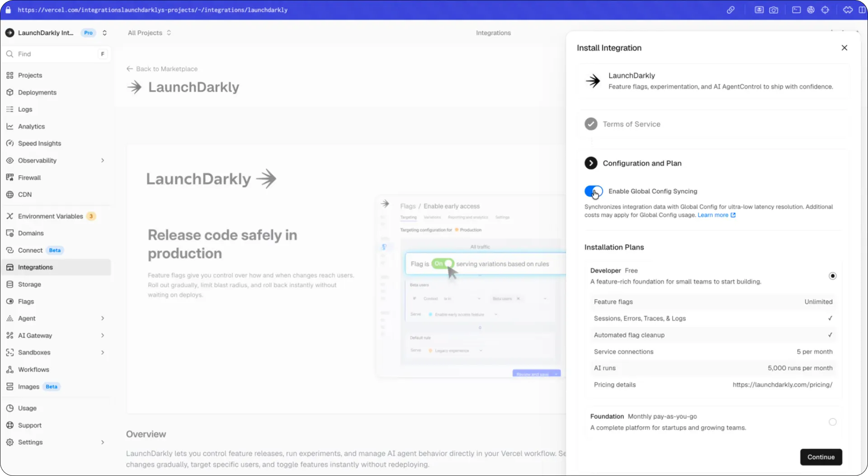Open Domains via its sidebar icon
The width and height of the screenshot is (868, 476).
coord(10,233)
